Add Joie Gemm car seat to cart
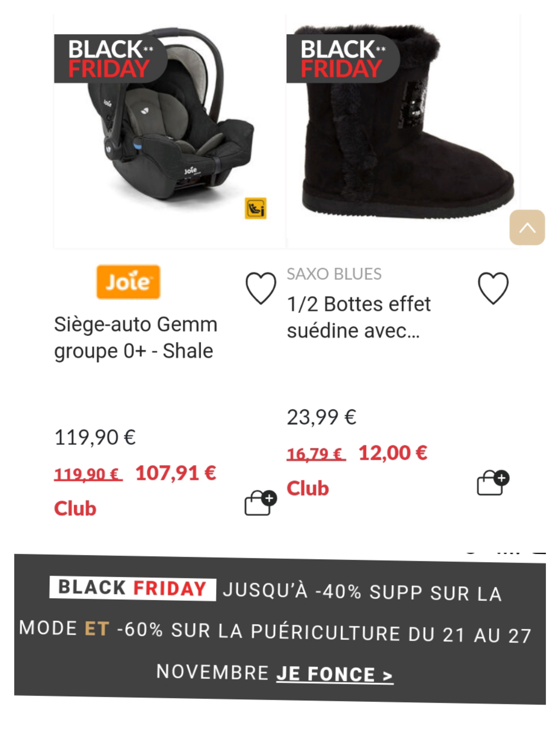Screen dimensions: 560x739 pyautogui.click(x=260, y=502)
